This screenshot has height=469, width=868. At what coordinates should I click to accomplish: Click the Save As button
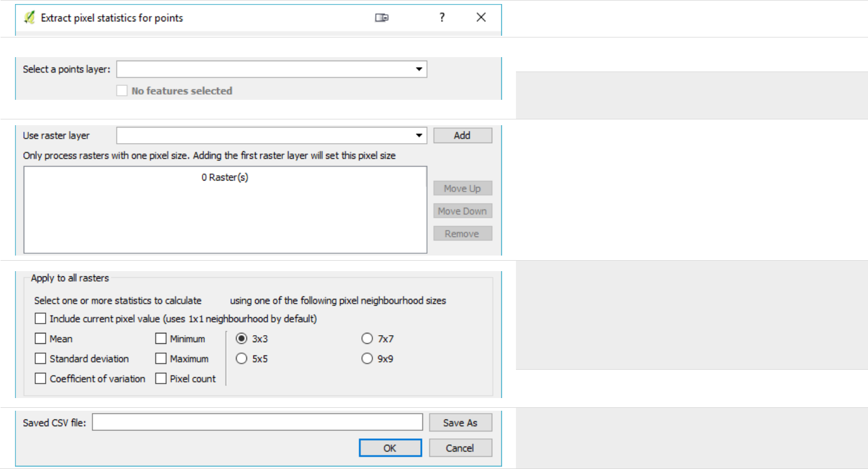pos(461,423)
